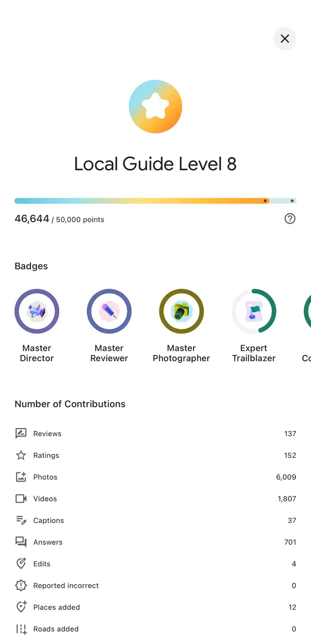This screenshot has height=644, width=311.
Task: Click the Ratings count '152'
Action: (290, 456)
